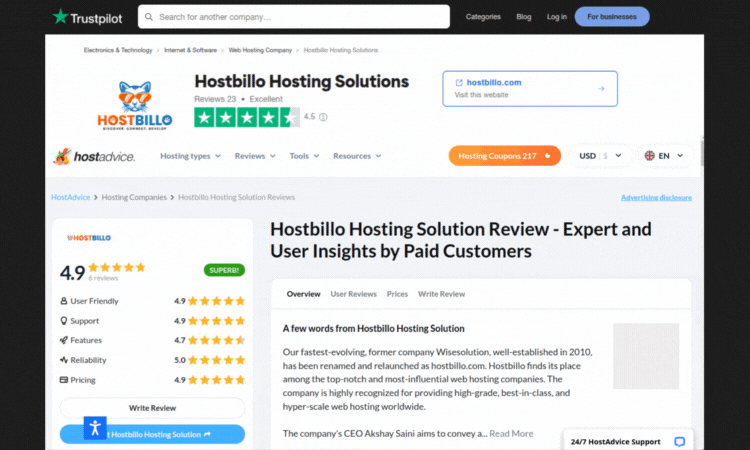The width and height of the screenshot is (750, 450).
Task: Select the Write Review tab
Action: click(441, 294)
